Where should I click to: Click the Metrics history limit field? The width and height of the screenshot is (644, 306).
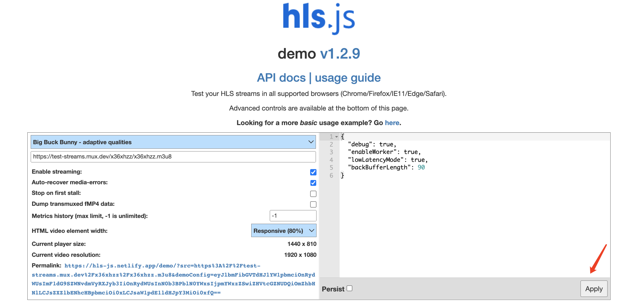tap(293, 216)
